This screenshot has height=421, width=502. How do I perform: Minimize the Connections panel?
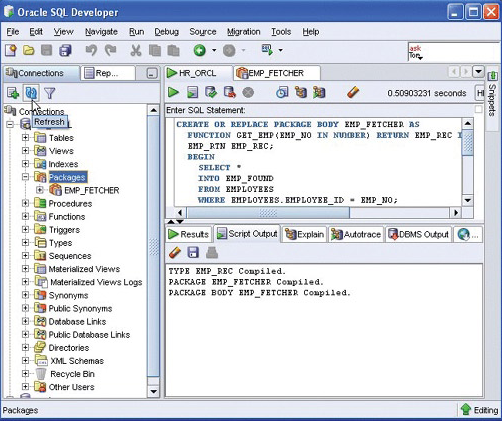coord(152,73)
